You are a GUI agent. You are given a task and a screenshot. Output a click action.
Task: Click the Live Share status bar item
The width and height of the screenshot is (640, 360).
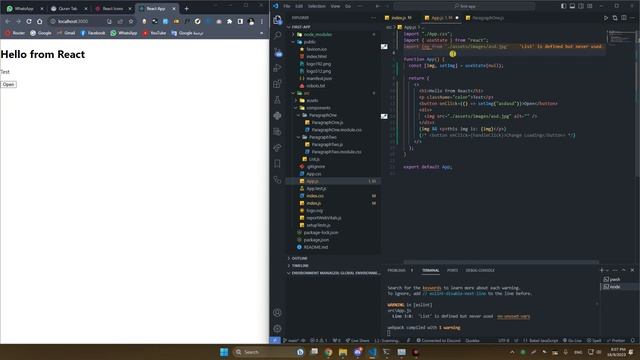coord(357,340)
